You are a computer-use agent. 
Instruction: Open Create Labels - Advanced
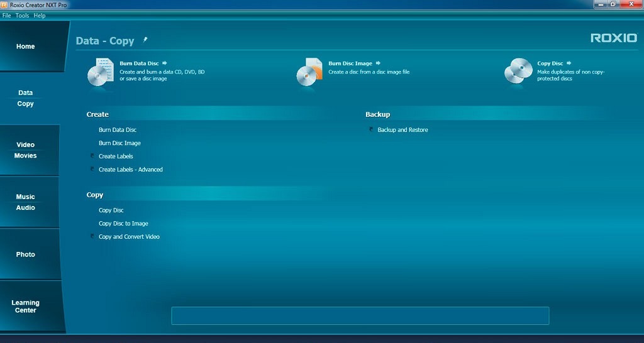pos(131,169)
